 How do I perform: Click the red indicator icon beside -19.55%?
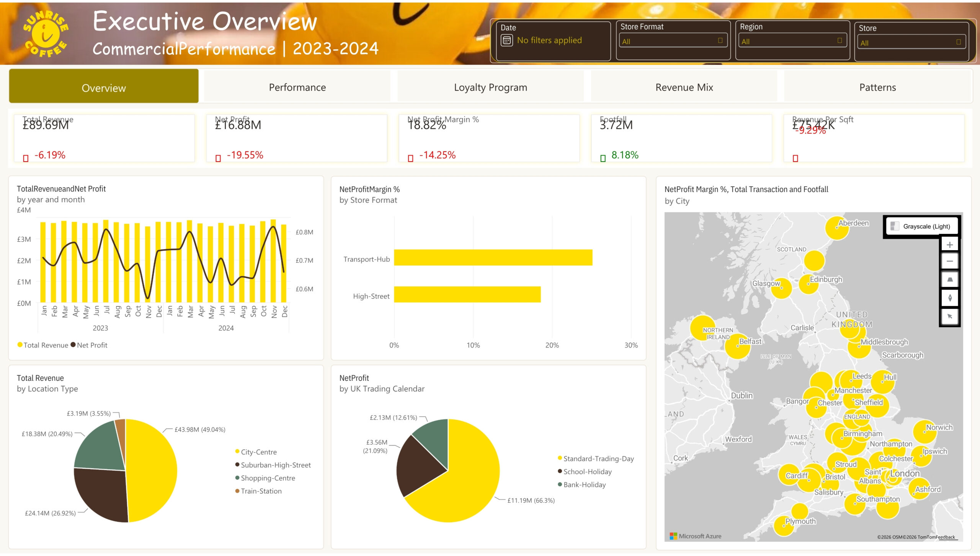pyautogui.click(x=218, y=158)
